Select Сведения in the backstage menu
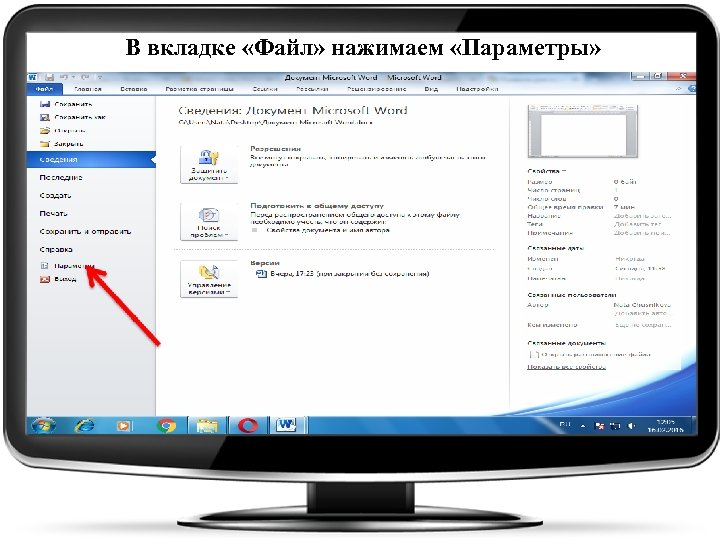720x540 pixels. tap(91, 159)
